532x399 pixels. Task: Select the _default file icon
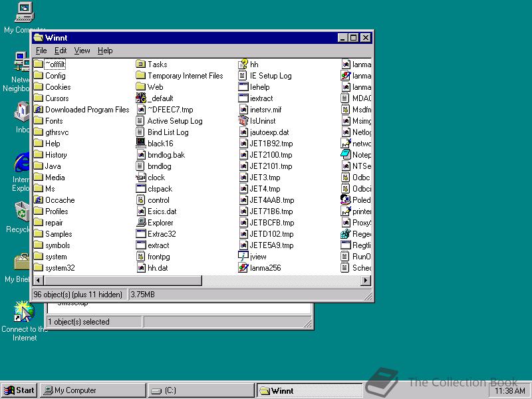141,98
